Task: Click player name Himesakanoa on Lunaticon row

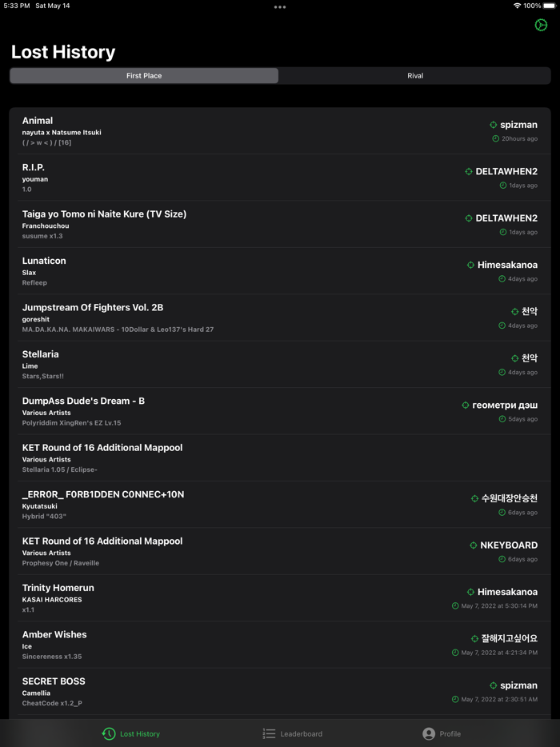Action: pos(507,265)
